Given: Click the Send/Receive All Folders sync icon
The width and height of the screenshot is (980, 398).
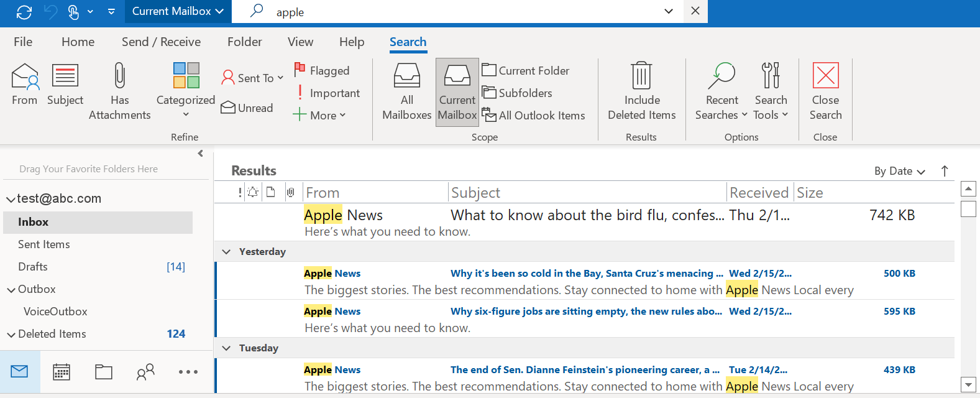Looking at the screenshot, I should [24, 12].
